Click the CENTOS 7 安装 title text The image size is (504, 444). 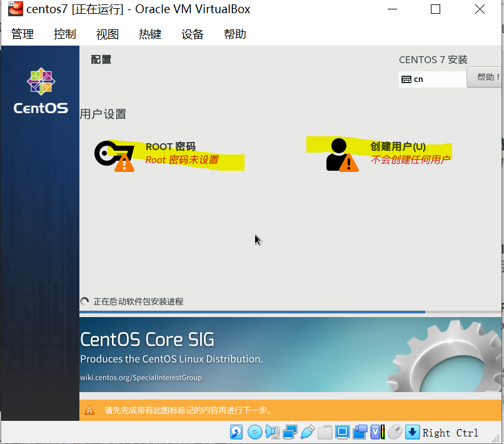433,60
